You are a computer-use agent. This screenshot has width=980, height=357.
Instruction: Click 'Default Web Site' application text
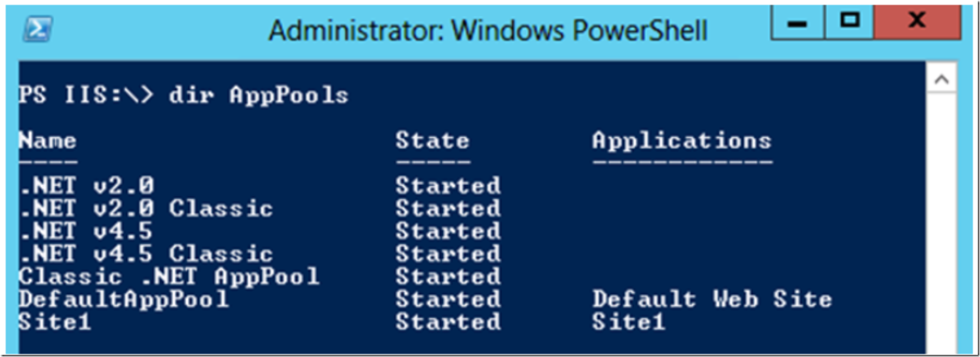[712, 299]
